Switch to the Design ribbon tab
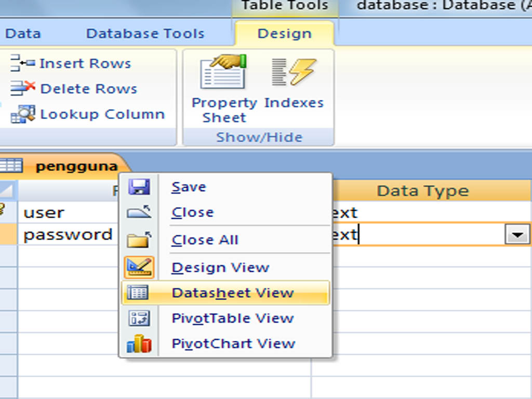The width and height of the screenshot is (532, 399). point(284,33)
